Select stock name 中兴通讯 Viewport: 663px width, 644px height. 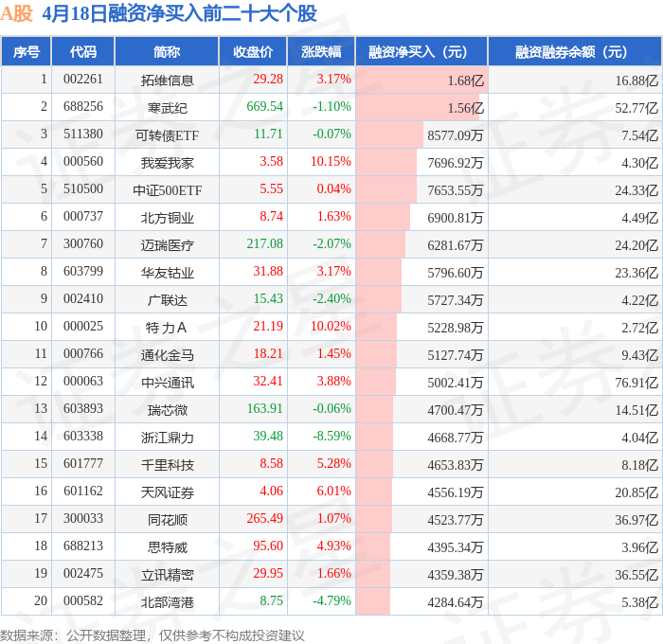168,383
